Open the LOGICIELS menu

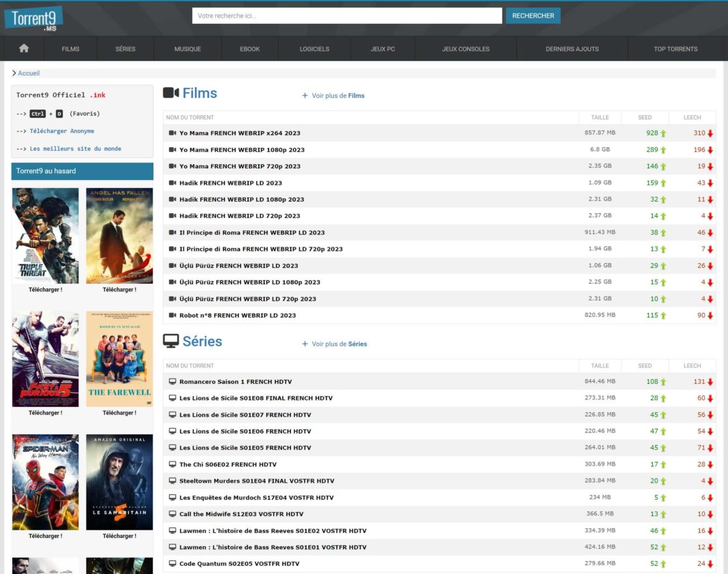(x=314, y=49)
